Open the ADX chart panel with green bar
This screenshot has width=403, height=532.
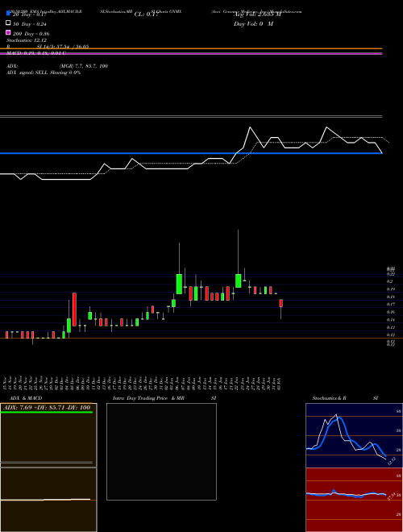click(48, 435)
